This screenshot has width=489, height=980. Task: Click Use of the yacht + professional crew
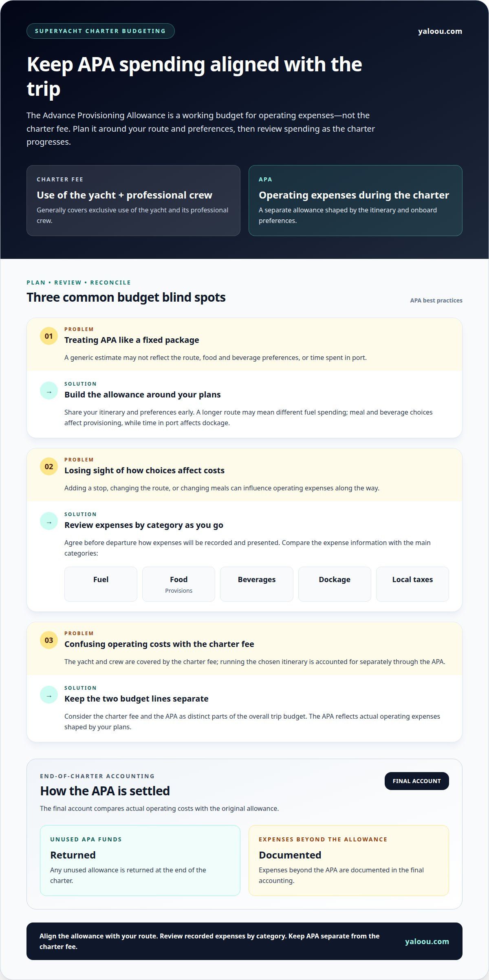[124, 195]
